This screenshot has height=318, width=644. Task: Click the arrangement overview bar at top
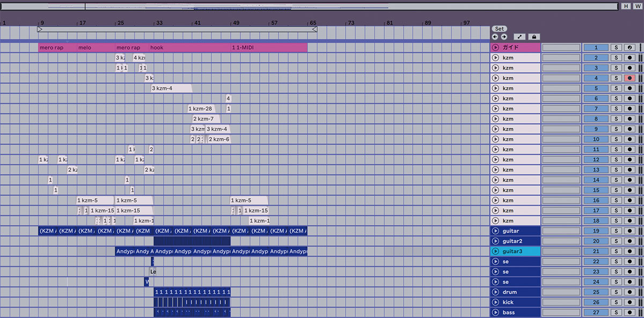[309, 6]
